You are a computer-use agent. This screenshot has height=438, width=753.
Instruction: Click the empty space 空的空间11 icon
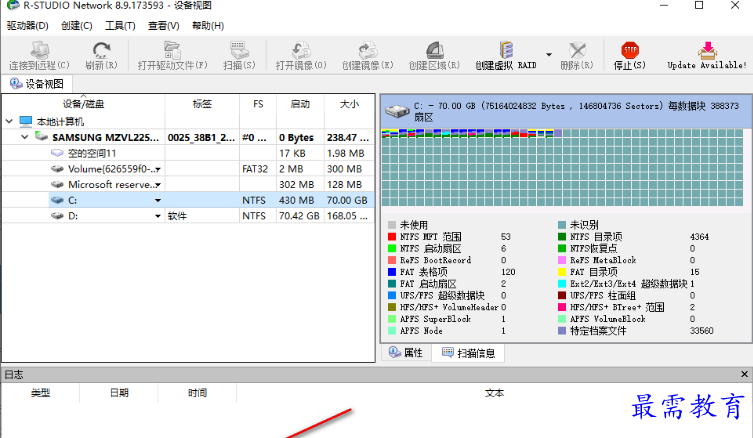(x=57, y=153)
